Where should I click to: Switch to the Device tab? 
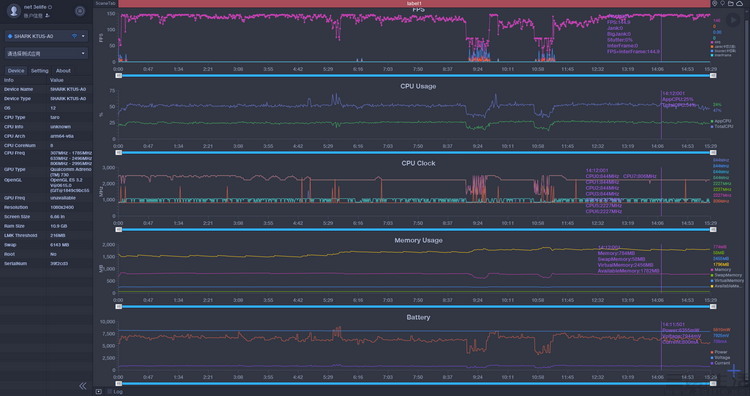(x=16, y=71)
